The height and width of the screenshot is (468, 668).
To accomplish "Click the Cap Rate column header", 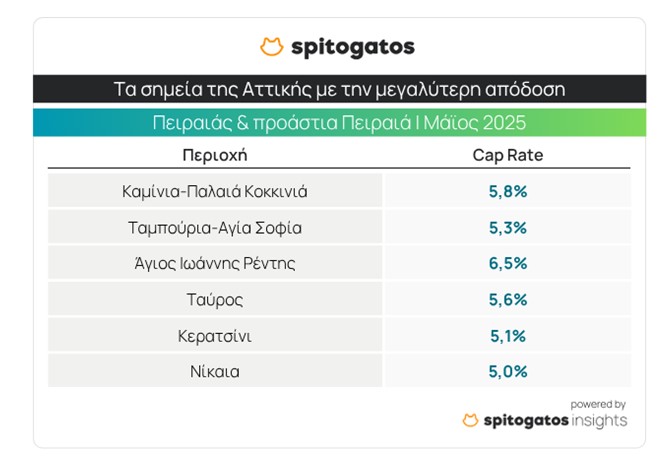I will (x=507, y=156).
